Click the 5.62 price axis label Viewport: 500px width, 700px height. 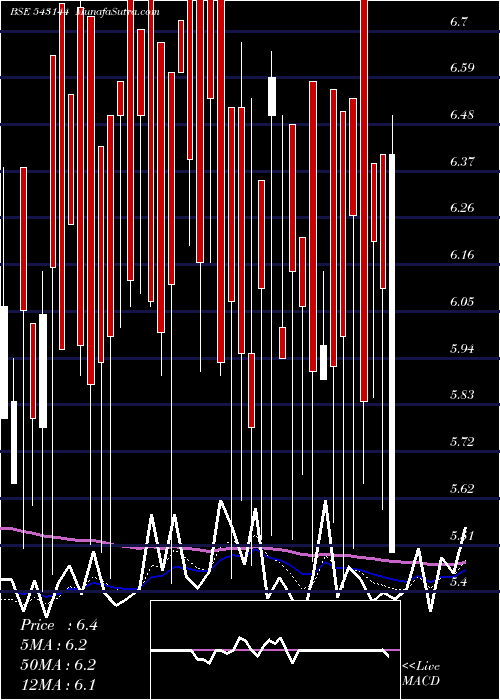click(462, 488)
